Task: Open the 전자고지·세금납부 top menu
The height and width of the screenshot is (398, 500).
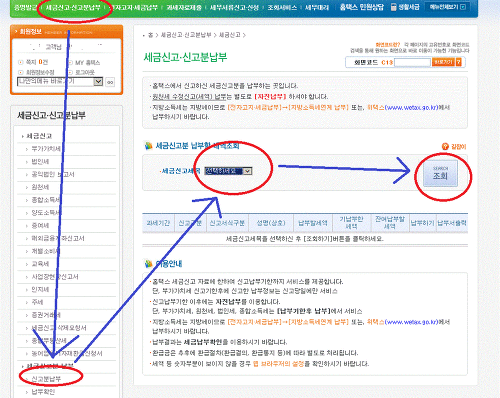Action: tap(134, 7)
